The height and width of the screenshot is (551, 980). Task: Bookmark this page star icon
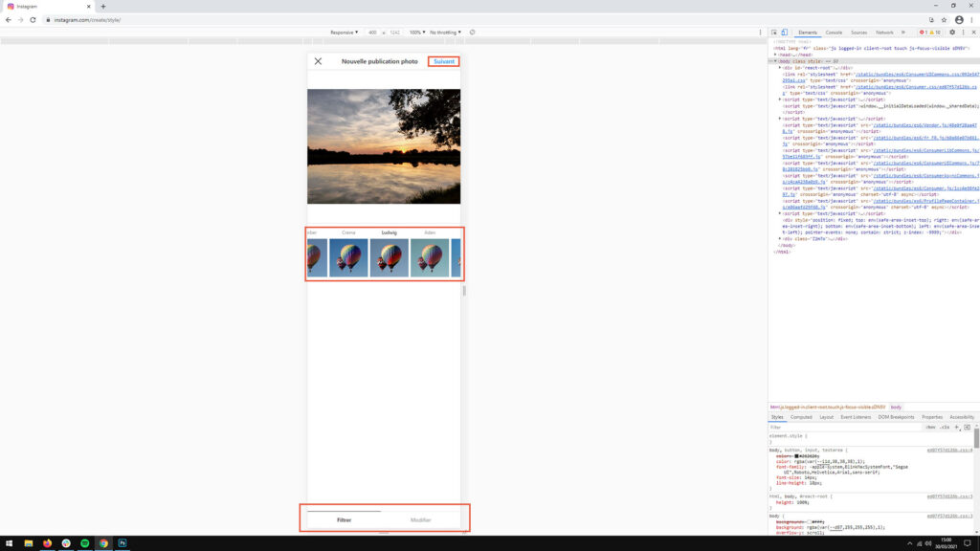pyautogui.click(x=944, y=20)
